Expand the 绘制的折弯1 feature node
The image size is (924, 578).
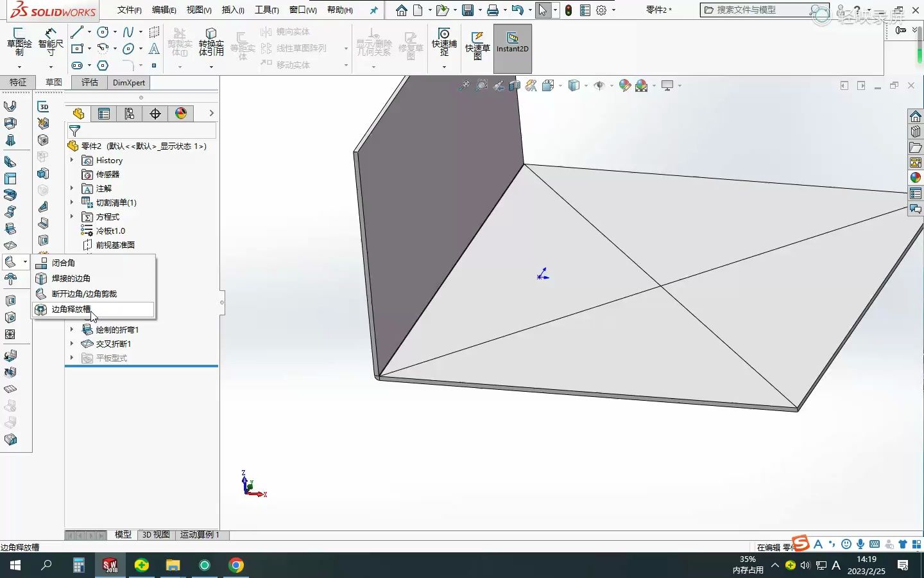point(72,329)
